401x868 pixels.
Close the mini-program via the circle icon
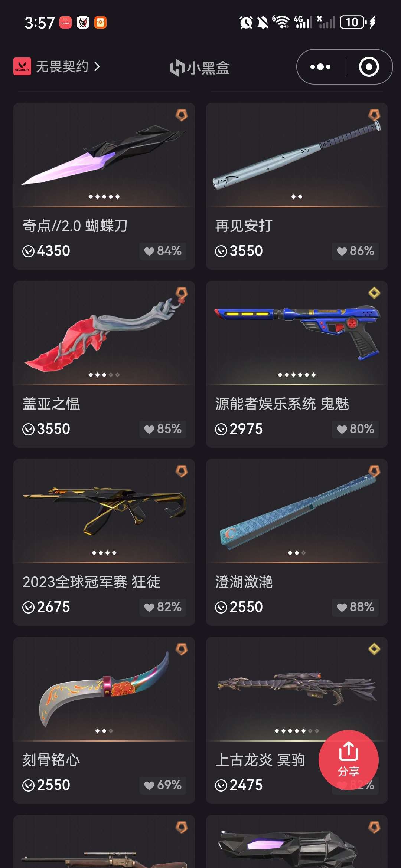tap(369, 67)
